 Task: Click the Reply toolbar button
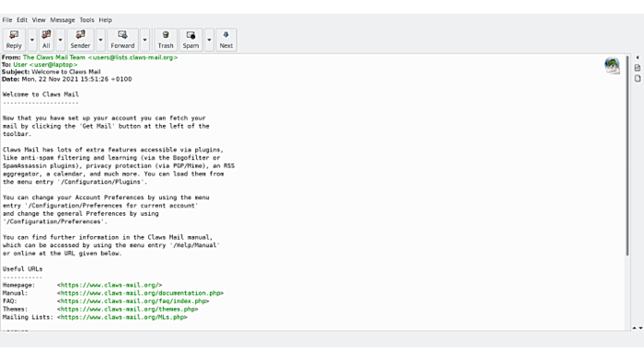pyautogui.click(x=14, y=40)
